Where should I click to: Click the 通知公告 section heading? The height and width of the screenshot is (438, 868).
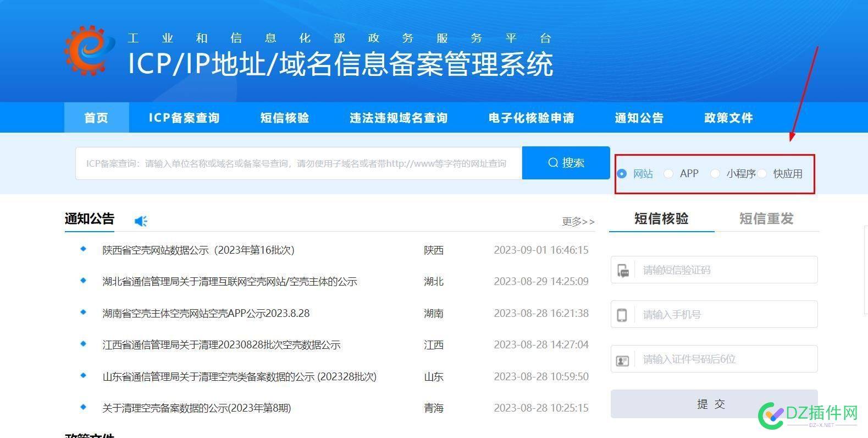click(90, 218)
